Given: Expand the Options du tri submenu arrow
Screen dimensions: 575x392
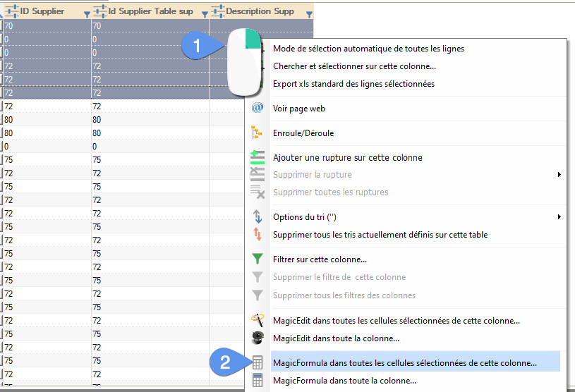Looking at the screenshot, I should (559, 216).
